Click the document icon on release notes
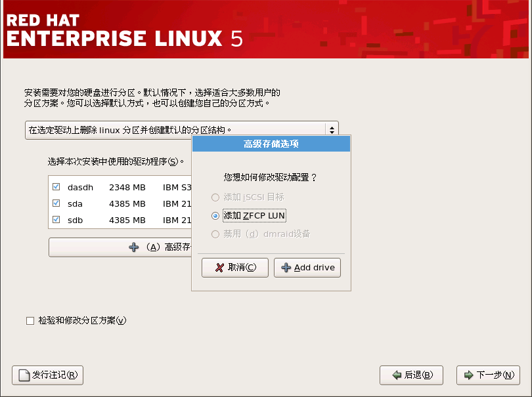532x397 pixels. point(24,375)
